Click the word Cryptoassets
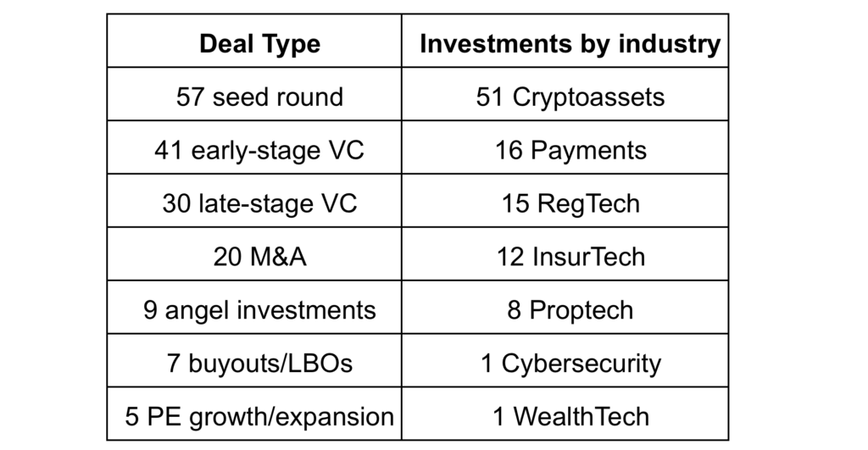 (x=588, y=98)
